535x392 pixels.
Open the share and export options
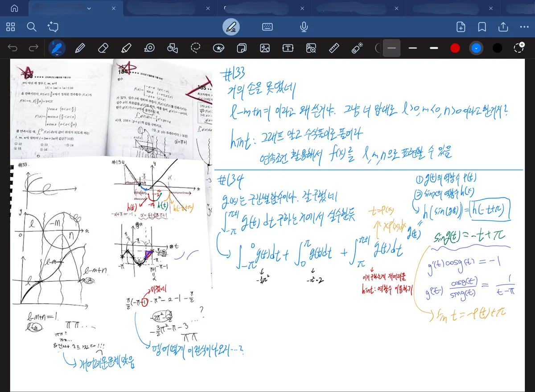click(503, 27)
